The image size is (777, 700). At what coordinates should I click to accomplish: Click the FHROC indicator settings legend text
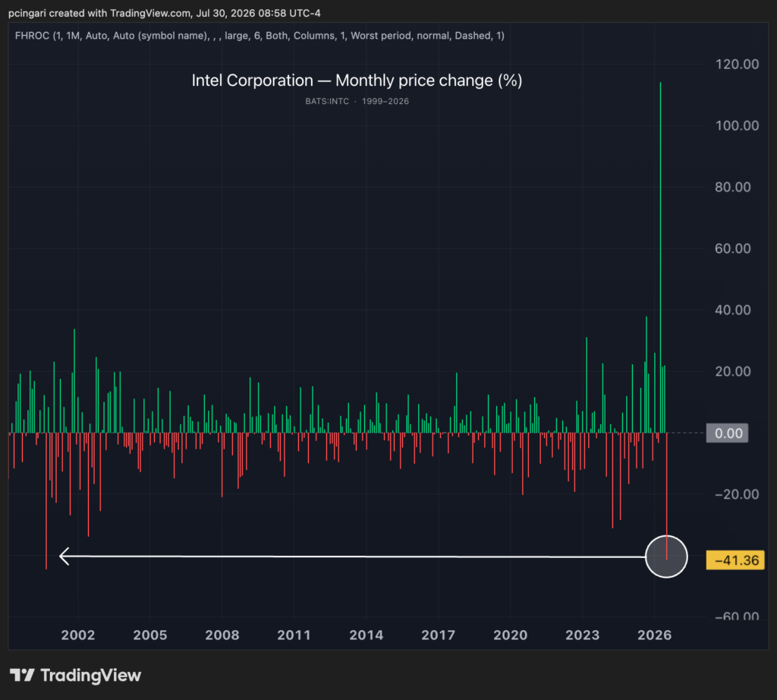click(x=260, y=36)
